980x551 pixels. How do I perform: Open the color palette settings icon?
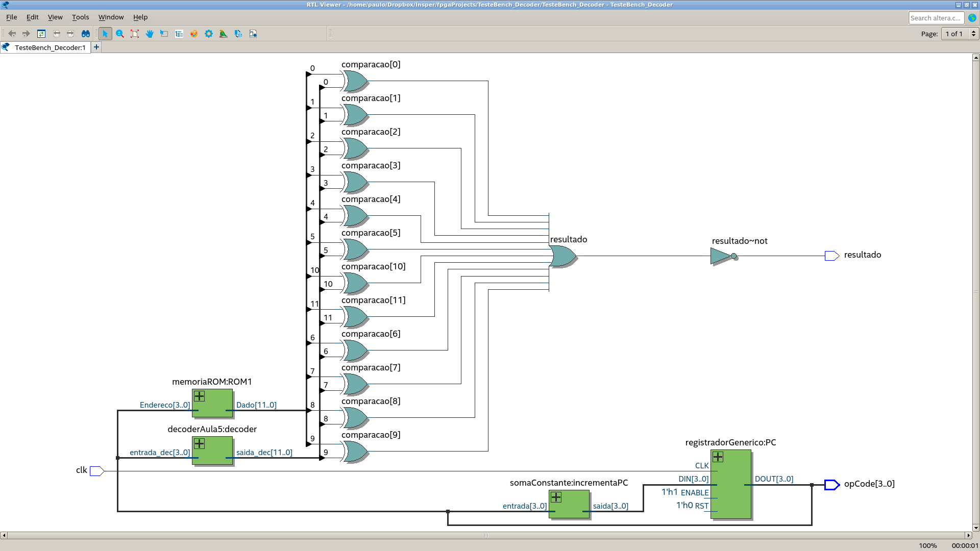[x=194, y=34]
